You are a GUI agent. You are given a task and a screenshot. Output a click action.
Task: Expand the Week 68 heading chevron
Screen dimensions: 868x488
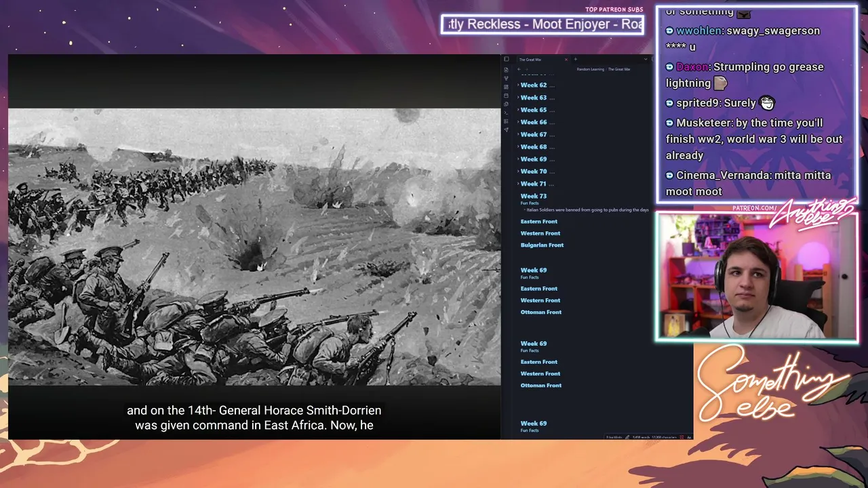click(x=518, y=146)
